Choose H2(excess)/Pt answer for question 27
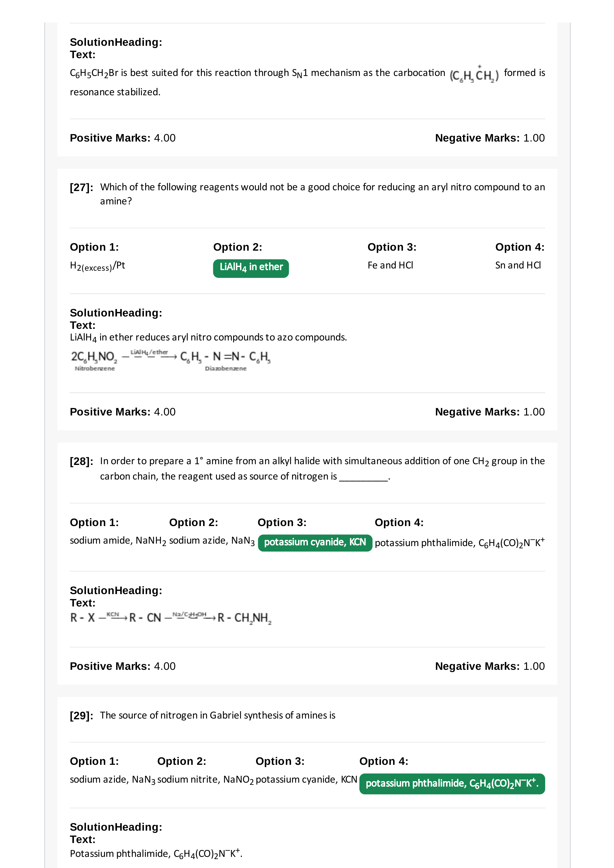Screen dimensions: 614x868 tap(97, 266)
